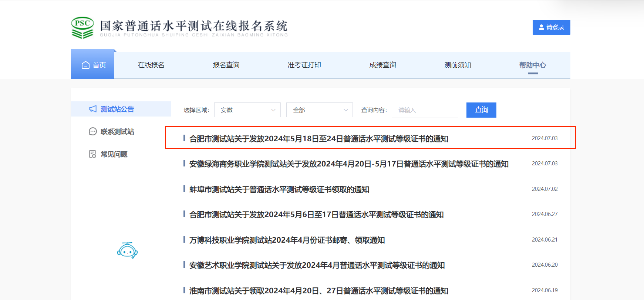Switch to 成绩查询 tab
Screen dimensions: 644x300
[382, 65]
